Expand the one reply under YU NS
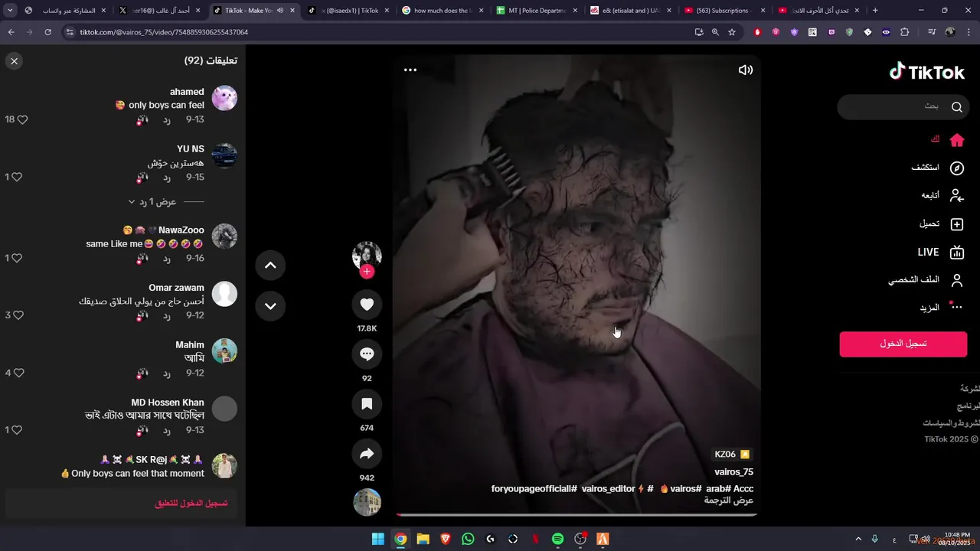The width and height of the screenshot is (980, 551). tap(157, 202)
